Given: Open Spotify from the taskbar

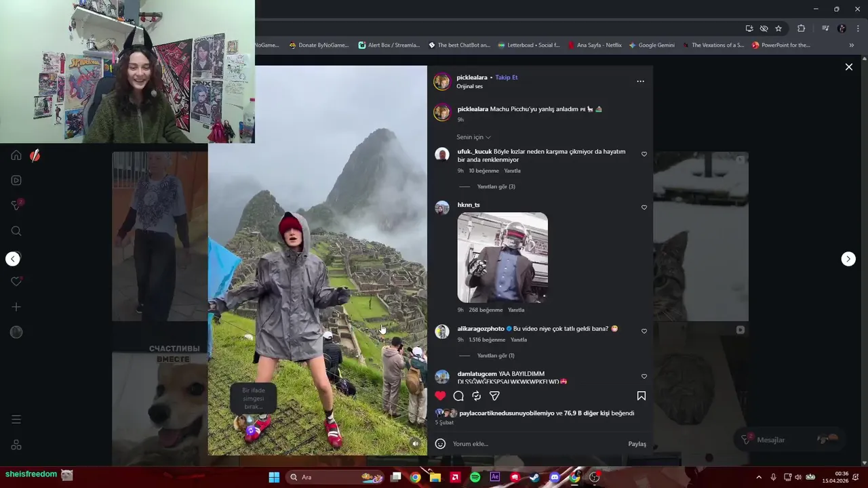Looking at the screenshot, I should (475, 477).
